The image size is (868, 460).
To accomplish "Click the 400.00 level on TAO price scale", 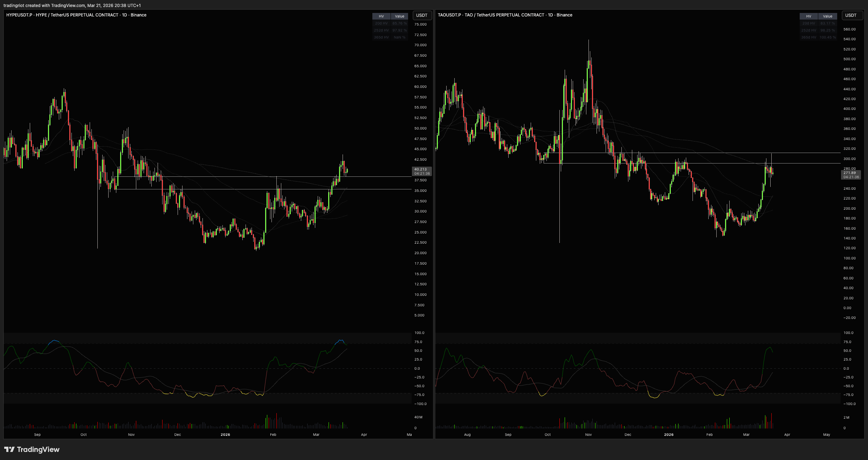I will pos(849,109).
